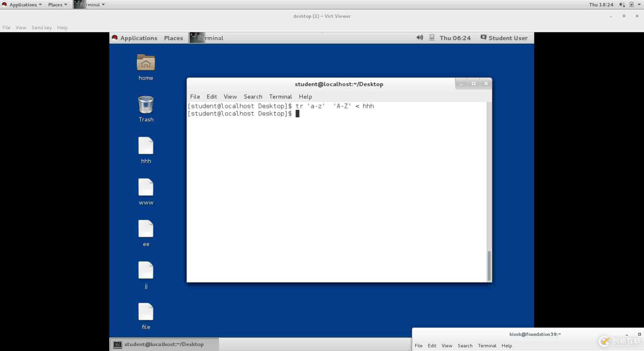Select the desktop icon named file
Viewport: 644px width, 351px height.
click(146, 312)
